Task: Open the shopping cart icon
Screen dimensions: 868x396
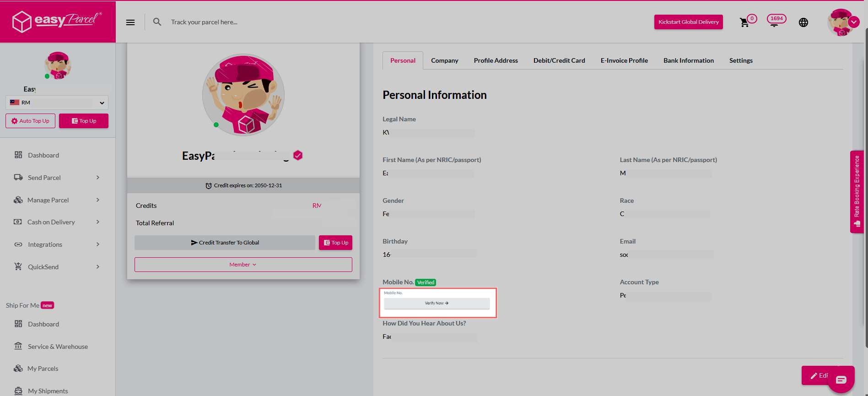Action: pyautogui.click(x=744, y=22)
